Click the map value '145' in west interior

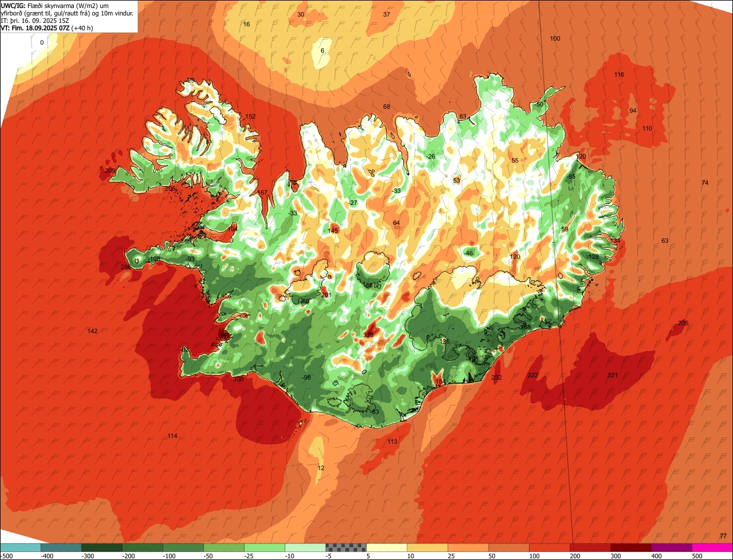pos(333,231)
